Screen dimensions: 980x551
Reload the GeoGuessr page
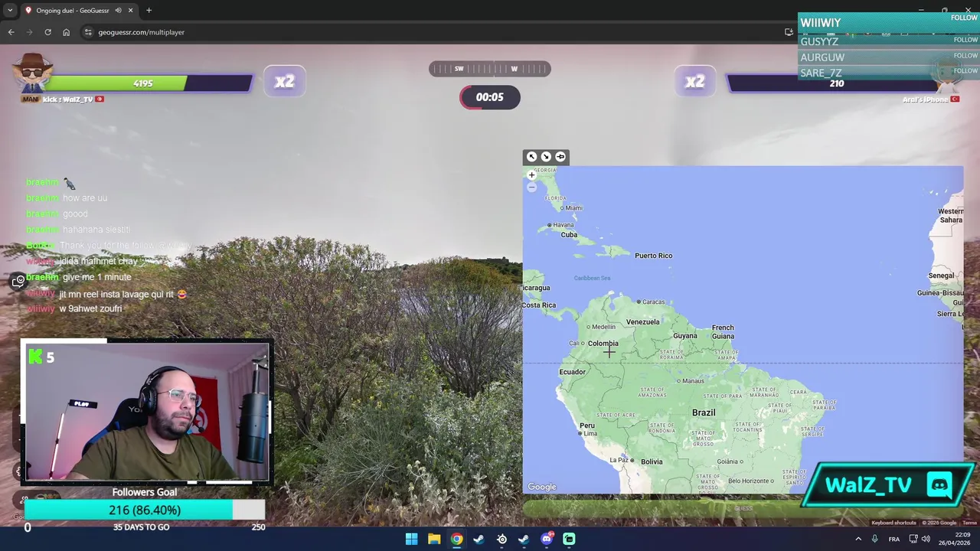[47, 32]
